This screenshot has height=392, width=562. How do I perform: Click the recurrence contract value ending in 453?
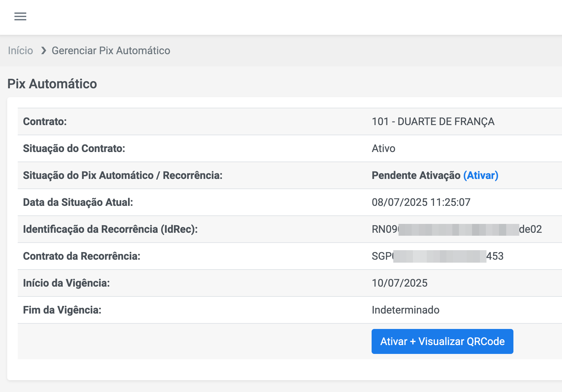pyautogui.click(x=437, y=256)
